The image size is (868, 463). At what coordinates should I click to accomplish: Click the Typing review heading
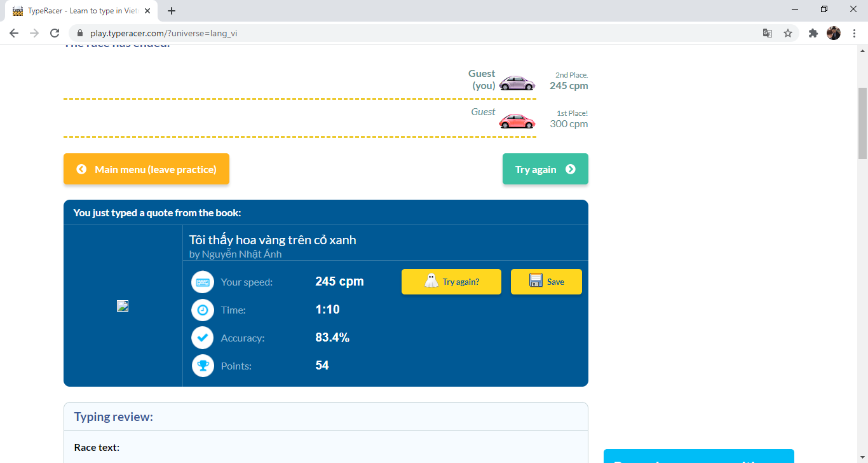pos(114,417)
